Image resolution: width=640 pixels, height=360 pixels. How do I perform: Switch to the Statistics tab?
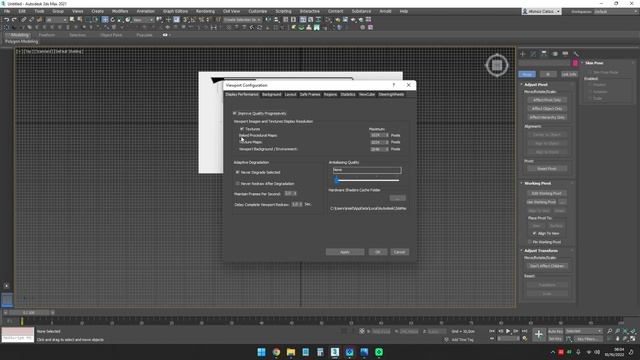[x=348, y=94]
